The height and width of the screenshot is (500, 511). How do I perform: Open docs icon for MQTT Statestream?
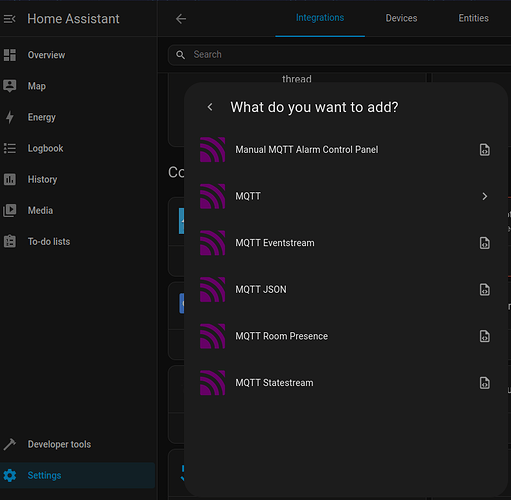click(485, 383)
